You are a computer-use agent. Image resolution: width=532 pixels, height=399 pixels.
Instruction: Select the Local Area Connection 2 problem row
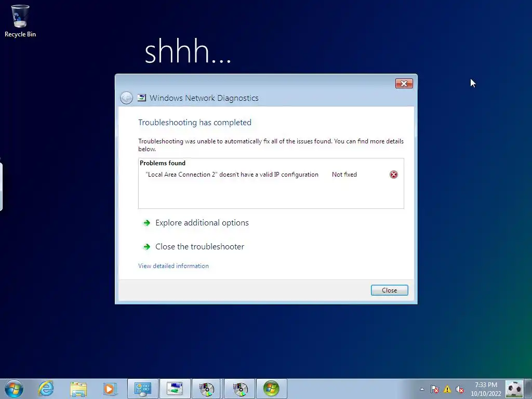coord(271,175)
